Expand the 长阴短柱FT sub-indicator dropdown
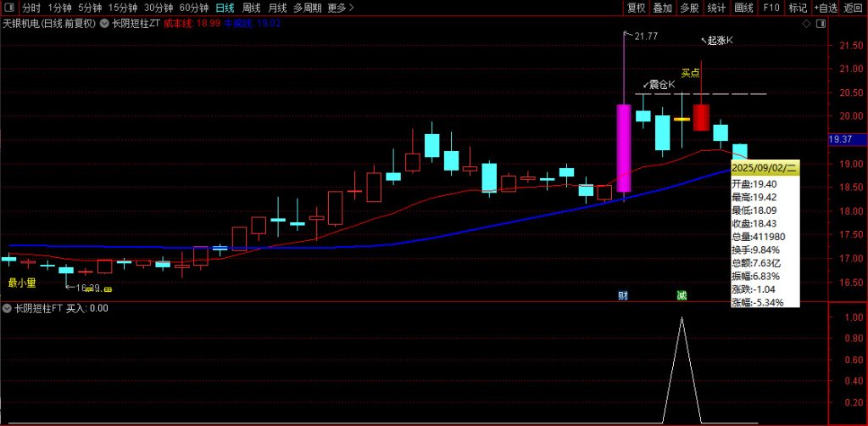Image resolution: width=868 pixels, height=426 pixels. [8, 309]
